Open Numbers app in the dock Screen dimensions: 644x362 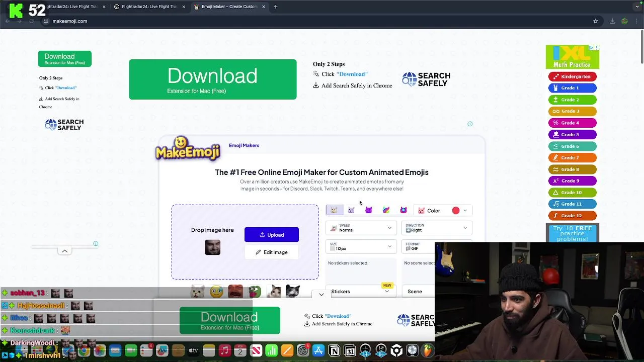271,350
